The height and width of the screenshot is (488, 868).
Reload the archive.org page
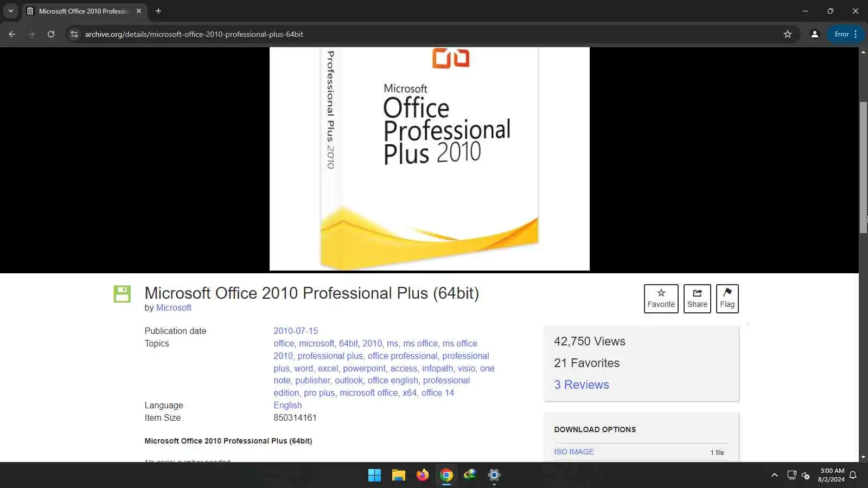(x=51, y=34)
